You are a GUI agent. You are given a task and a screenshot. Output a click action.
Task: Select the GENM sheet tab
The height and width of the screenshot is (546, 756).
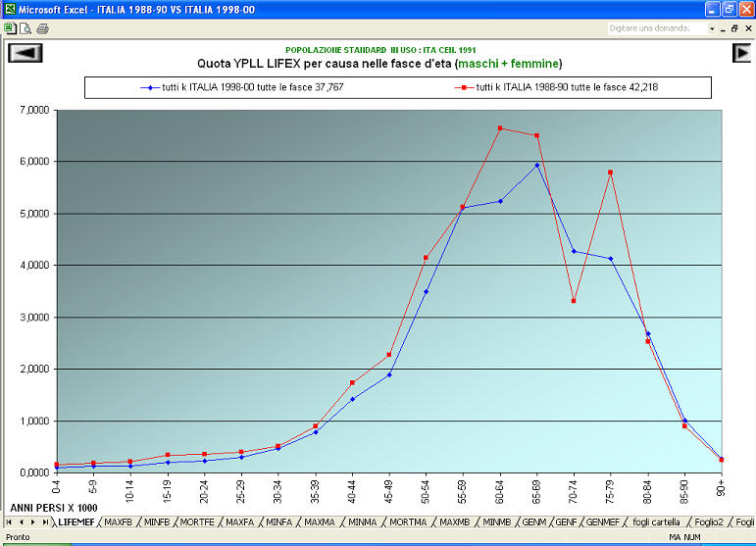534,521
